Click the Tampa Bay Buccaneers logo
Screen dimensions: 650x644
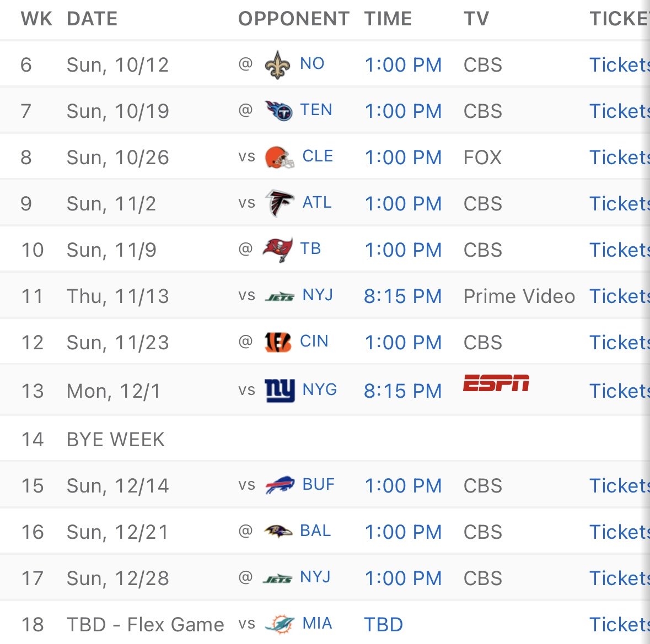tap(277, 250)
